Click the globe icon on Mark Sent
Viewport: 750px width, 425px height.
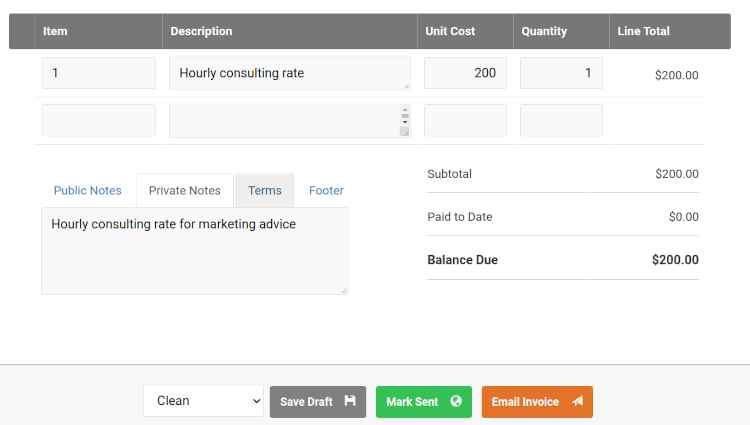point(456,401)
